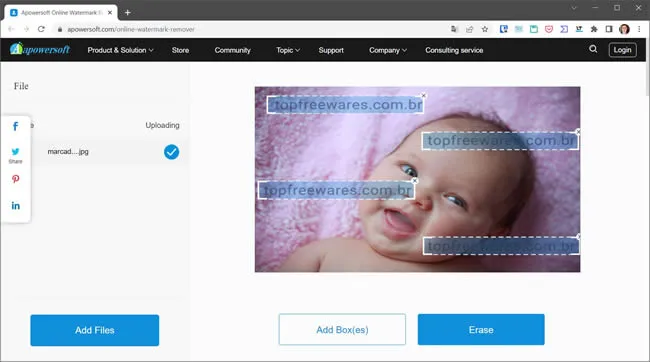The height and width of the screenshot is (362, 650).
Task: Close the Apowersoft Online Watermark tab
Action: (x=110, y=13)
